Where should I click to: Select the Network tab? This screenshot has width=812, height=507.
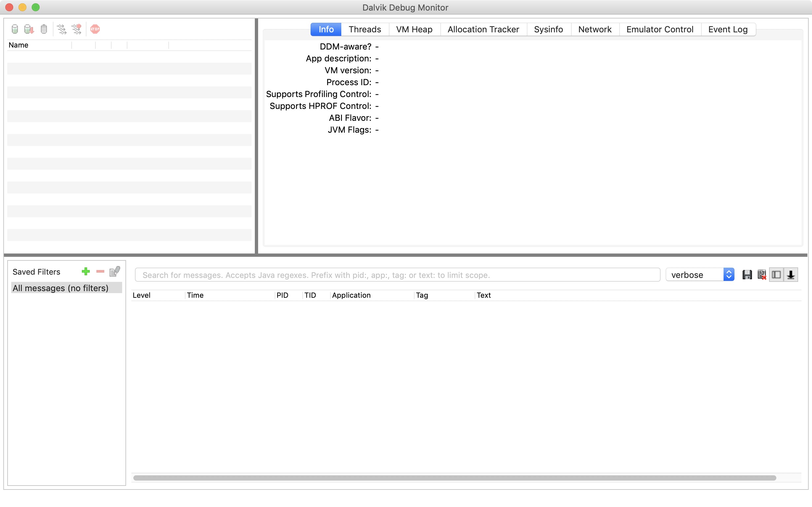pos(595,29)
